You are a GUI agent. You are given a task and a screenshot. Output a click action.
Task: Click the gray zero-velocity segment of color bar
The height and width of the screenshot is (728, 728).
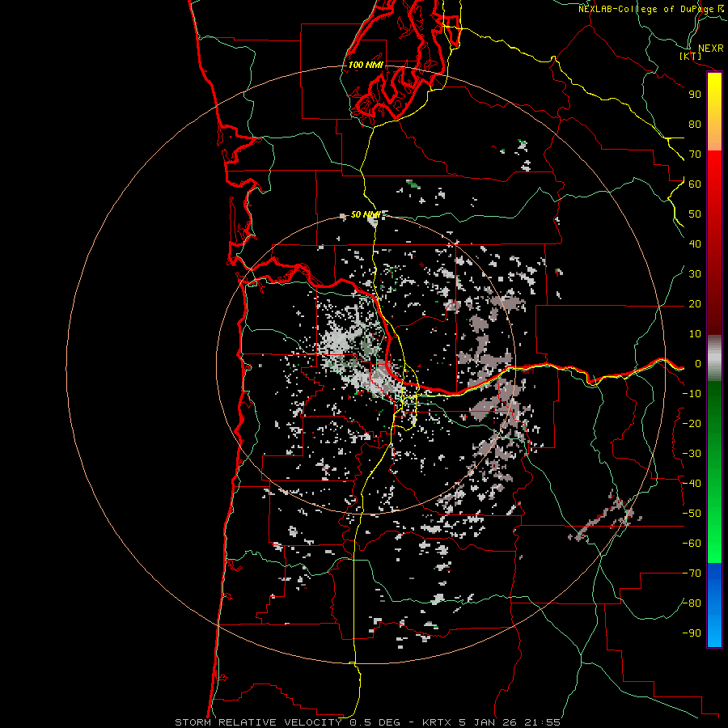pyautogui.click(x=714, y=358)
